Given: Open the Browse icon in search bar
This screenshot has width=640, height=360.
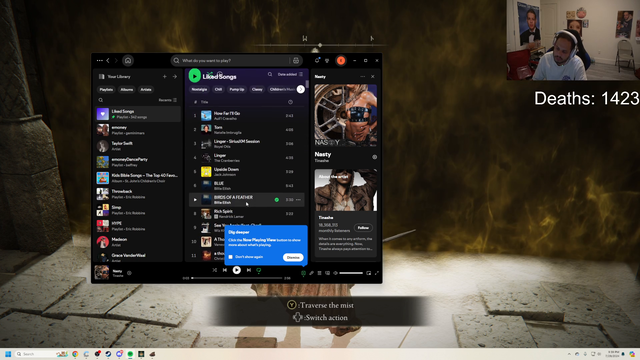Looking at the screenshot, I should click(296, 60).
